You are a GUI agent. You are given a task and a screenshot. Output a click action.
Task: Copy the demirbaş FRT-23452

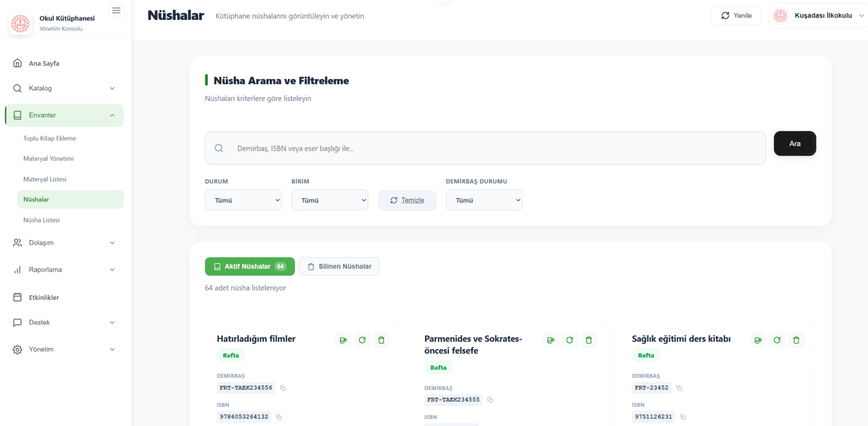pos(679,388)
